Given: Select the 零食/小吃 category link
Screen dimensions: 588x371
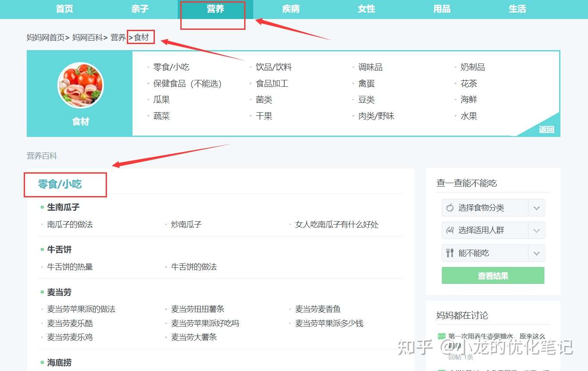Looking at the screenshot, I should [x=171, y=67].
